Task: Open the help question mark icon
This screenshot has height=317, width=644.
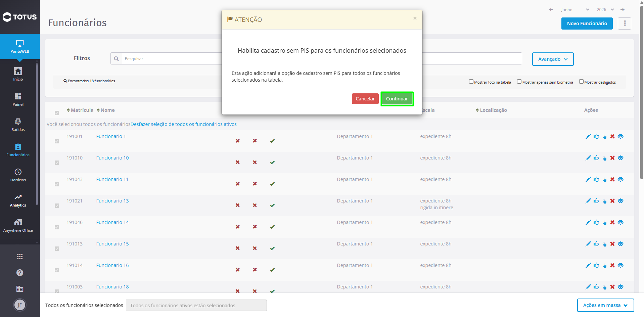Action: (20, 273)
